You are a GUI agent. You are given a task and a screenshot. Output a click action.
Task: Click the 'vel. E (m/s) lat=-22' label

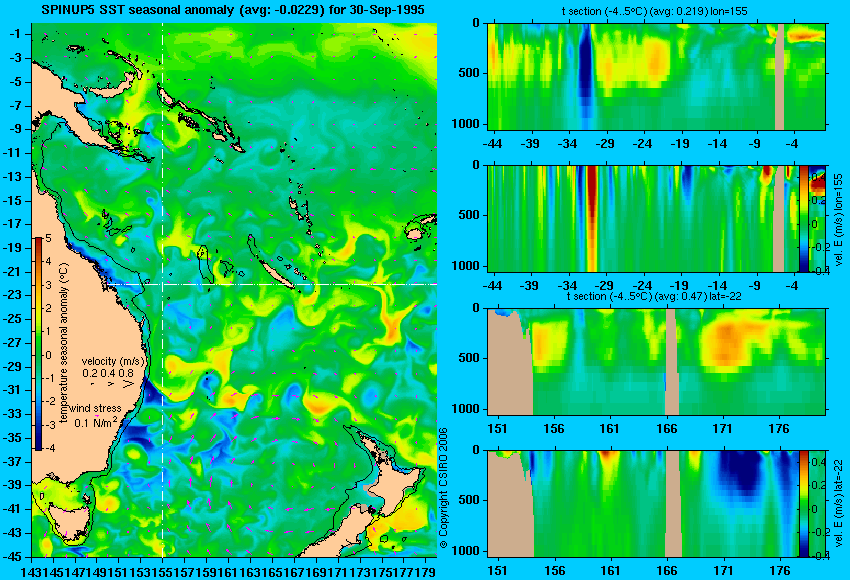pyautogui.click(x=838, y=506)
